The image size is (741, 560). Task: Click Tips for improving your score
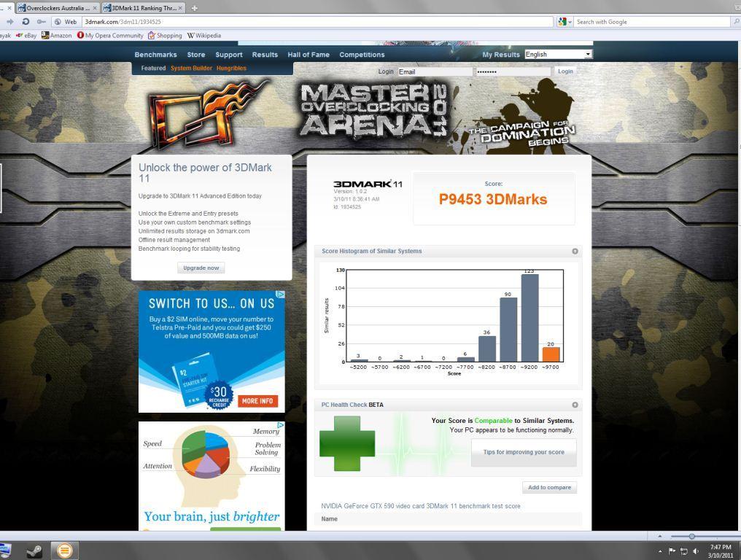click(x=524, y=452)
